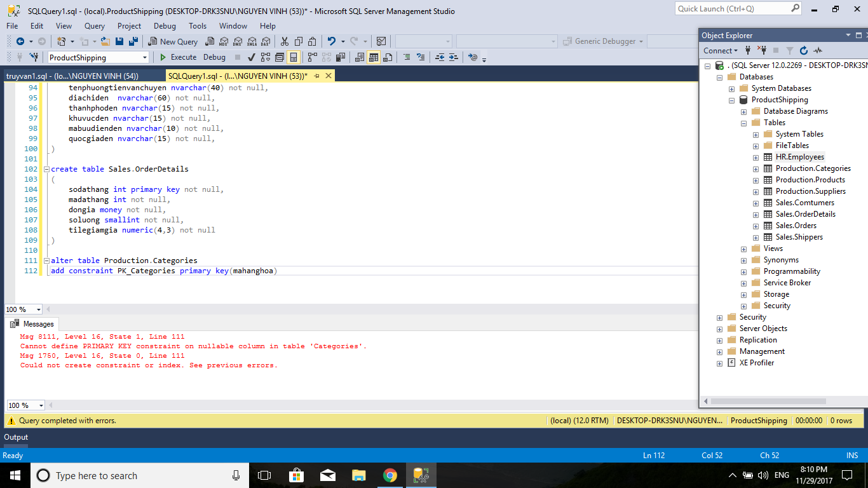Click the New Query button
The width and height of the screenshot is (868, 488).
coord(173,41)
